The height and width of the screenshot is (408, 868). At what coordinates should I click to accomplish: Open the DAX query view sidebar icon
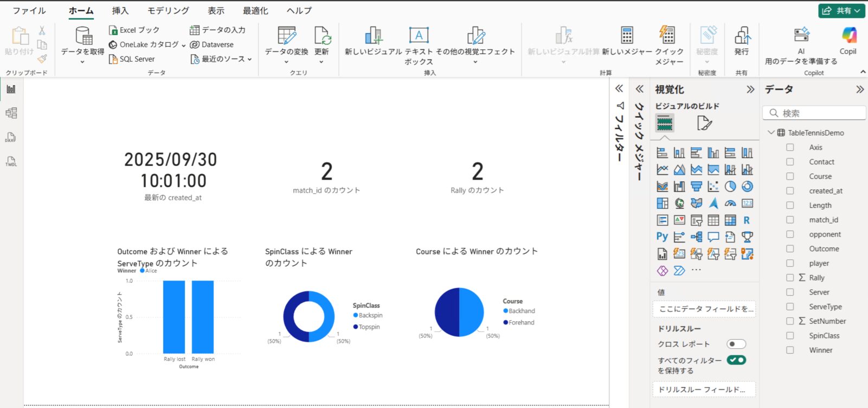pyautogui.click(x=11, y=137)
